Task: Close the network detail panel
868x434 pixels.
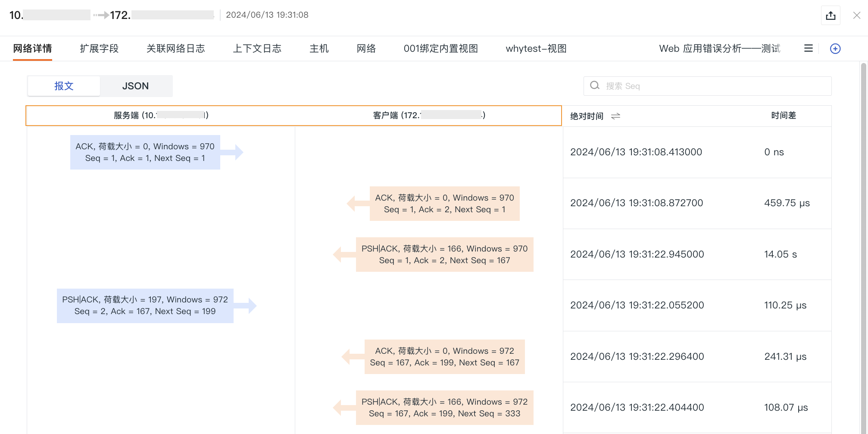Action: point(857,16)
